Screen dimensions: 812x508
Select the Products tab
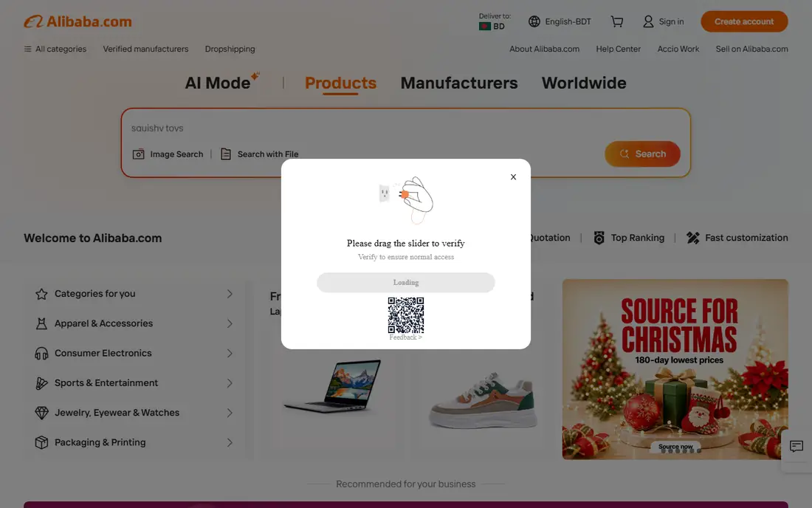point(340,83)
